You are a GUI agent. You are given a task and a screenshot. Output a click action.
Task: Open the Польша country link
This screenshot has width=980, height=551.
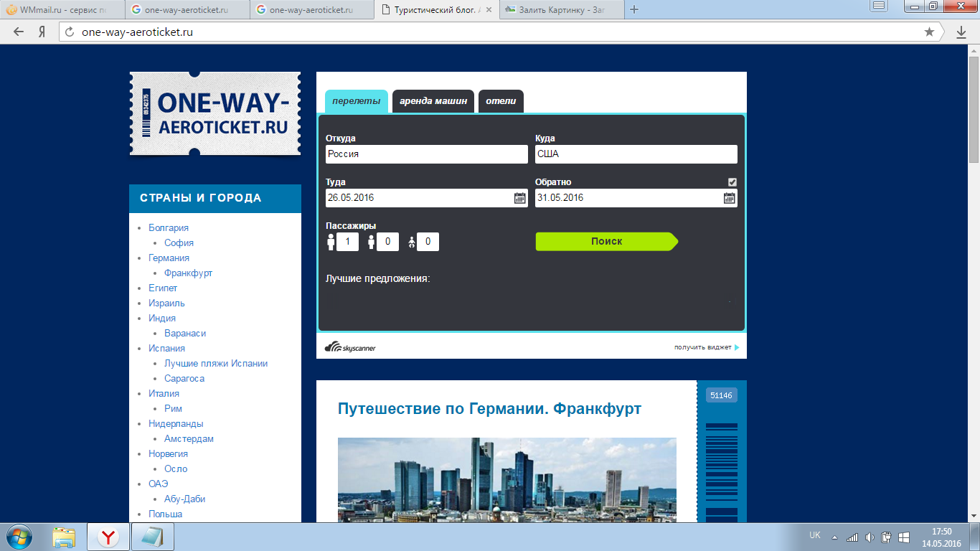point(166,514)
